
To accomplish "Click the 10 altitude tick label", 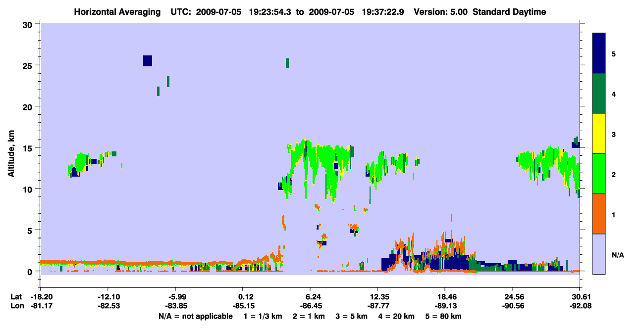I will pyautogui.click(x=29, y=189).
